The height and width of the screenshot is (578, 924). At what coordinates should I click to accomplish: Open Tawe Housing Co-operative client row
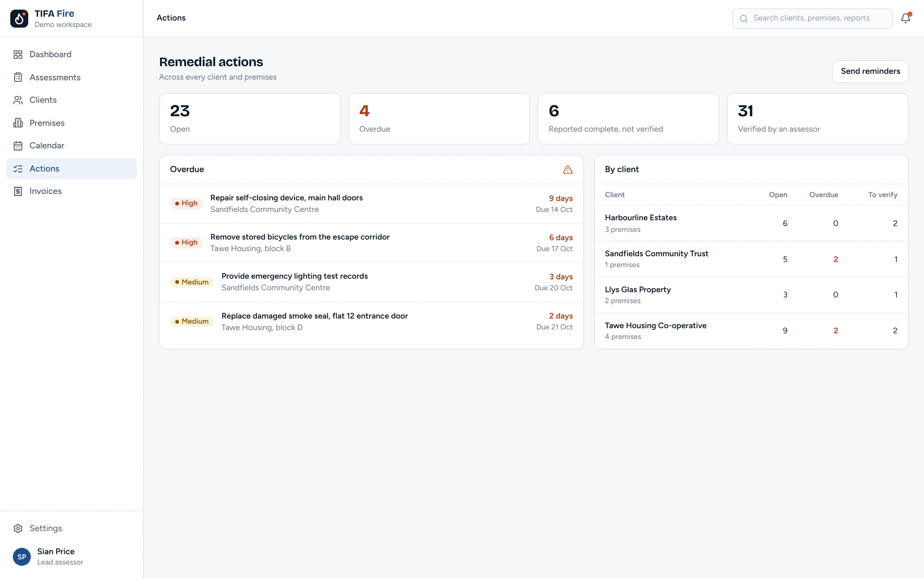751,331
